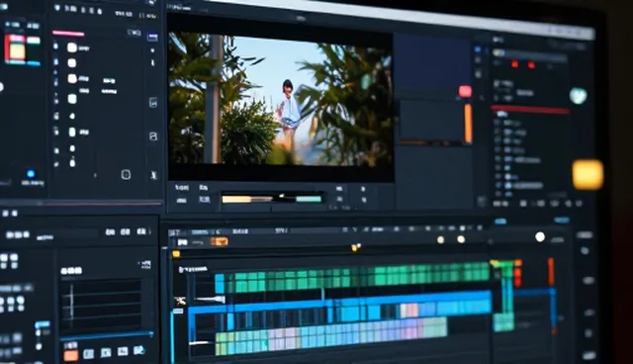Click the orange vertical level meter beside the preview

coord(468,123)
